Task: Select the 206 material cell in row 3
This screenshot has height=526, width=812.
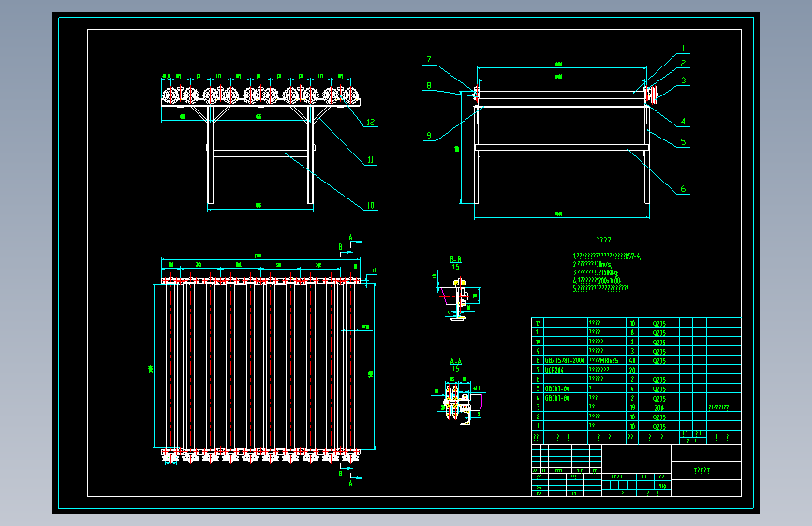Action: (658, 408)
